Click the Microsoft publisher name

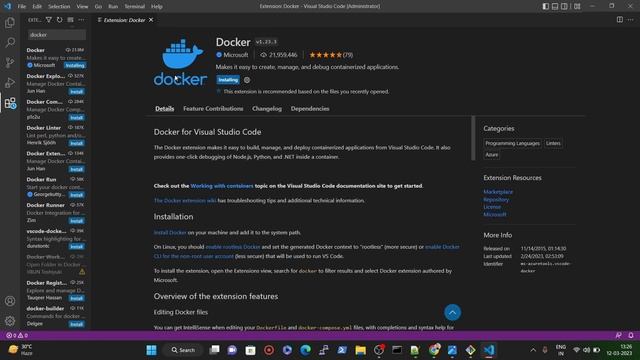236,55
